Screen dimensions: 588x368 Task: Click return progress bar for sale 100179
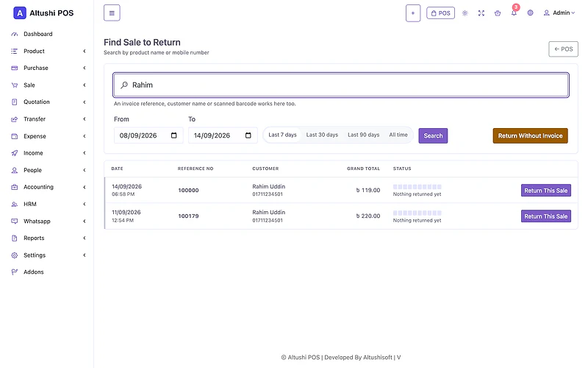417,213
